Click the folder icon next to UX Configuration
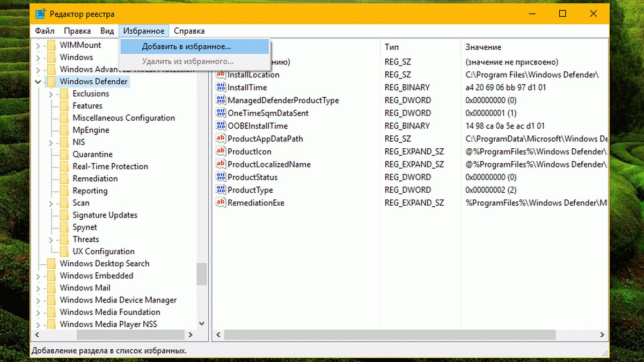644x362 pixels. (64, 251)
